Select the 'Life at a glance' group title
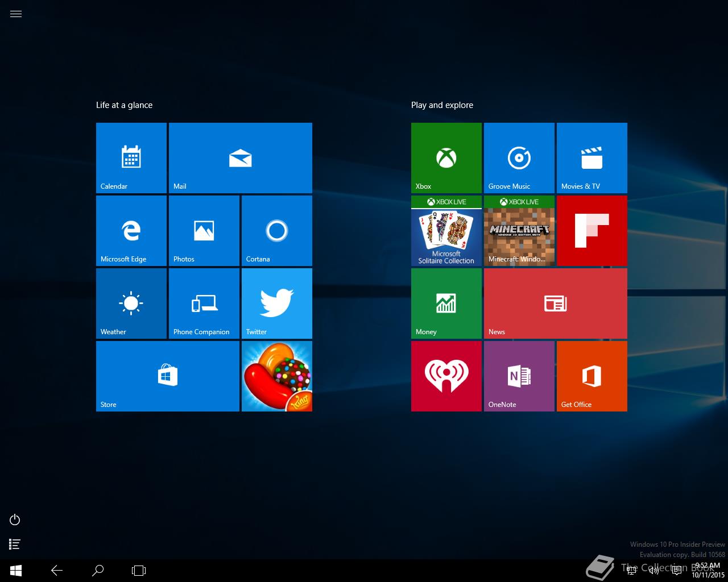Screen dimensions: 728x582 (124, 105)
